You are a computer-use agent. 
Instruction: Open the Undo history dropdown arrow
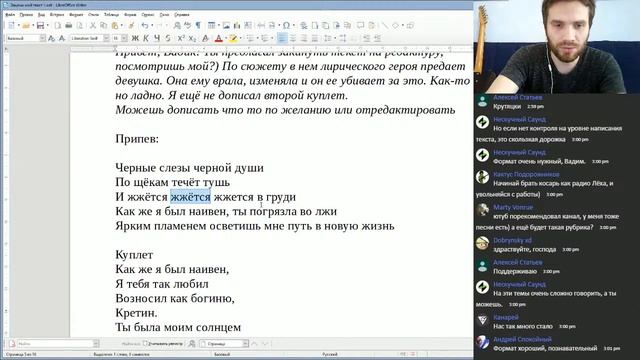click(151, 26)
